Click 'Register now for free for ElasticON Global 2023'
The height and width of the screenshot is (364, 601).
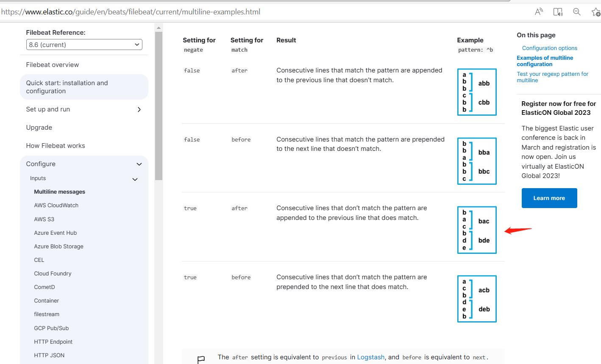559,108
